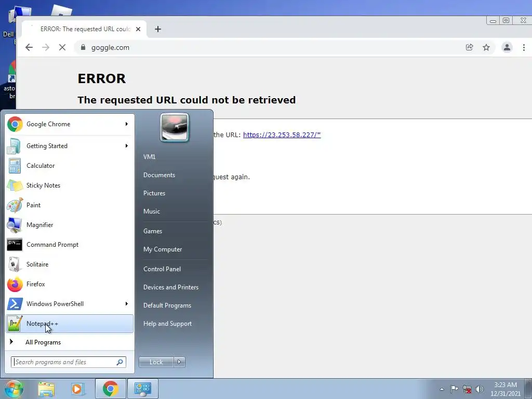532x399 pixels.
Task: Close the ERROR tab
Action: pyautogui.click(x=138, y=29)
